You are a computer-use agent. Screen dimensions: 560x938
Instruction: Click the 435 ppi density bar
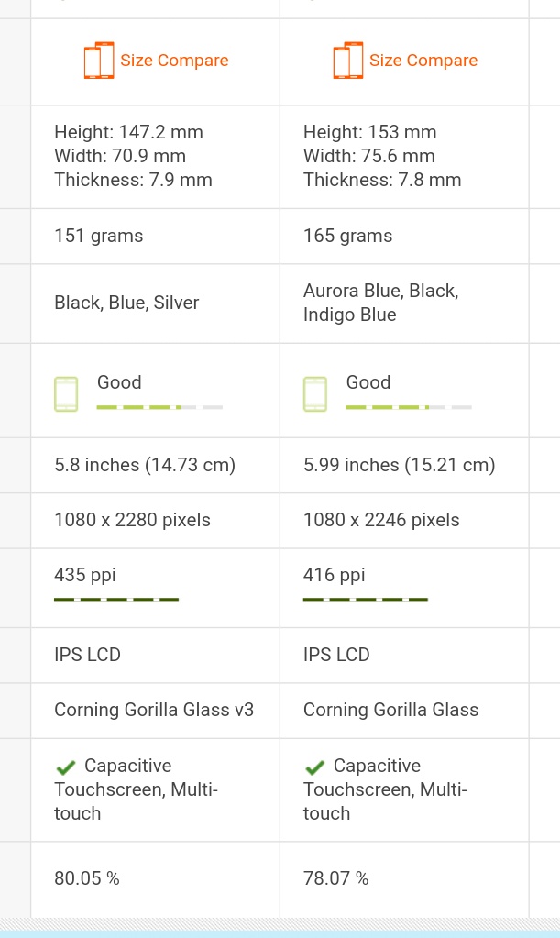tap(116, 600)
